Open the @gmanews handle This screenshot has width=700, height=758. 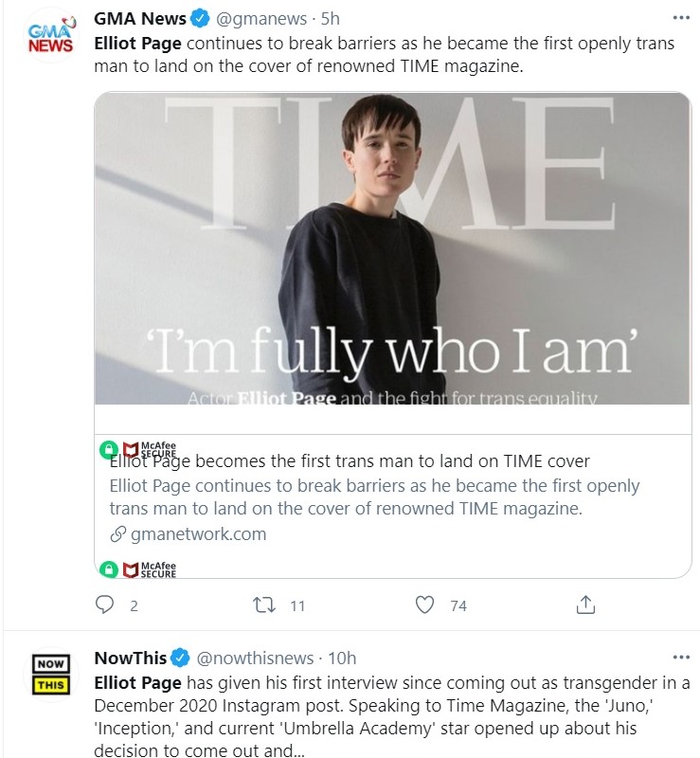point(261,19)
